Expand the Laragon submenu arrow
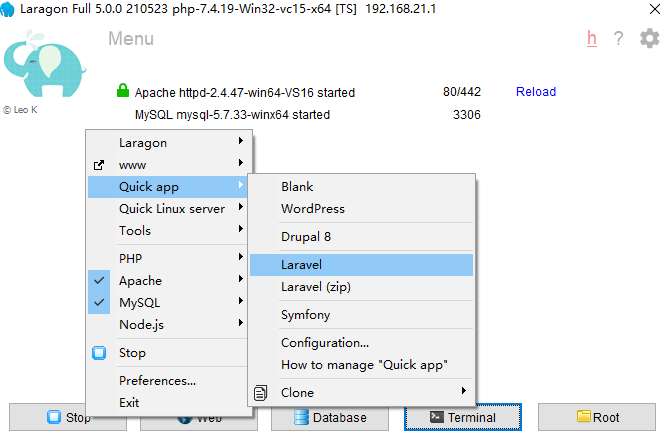The width and height of the screenshot is (667, 443). (x=241, y=141)
